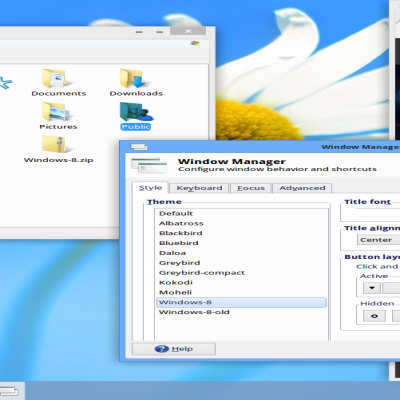This screenshot has width=400, height=400.
Task: Select the Greybird theme
Action: coord(241,263)
